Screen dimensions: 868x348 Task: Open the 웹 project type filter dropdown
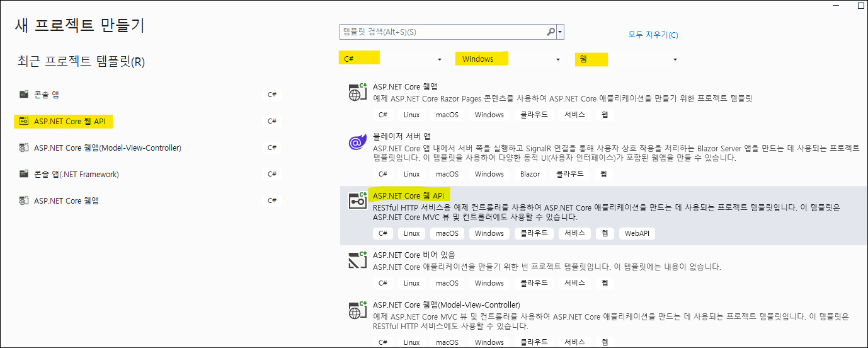point(675,59)
